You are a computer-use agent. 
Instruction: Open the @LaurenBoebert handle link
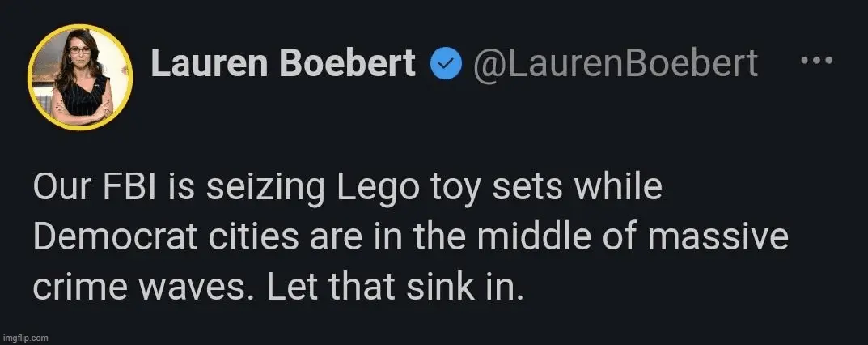click(615, 64)
